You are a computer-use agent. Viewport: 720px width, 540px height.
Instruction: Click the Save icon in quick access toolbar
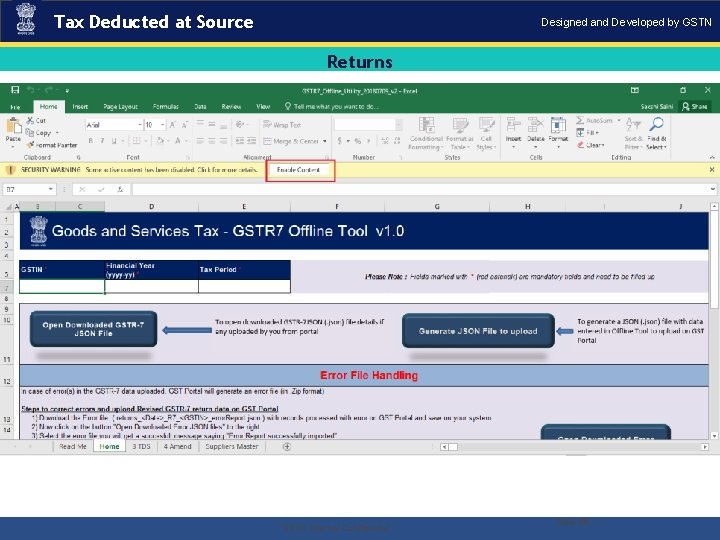point(15,90)
